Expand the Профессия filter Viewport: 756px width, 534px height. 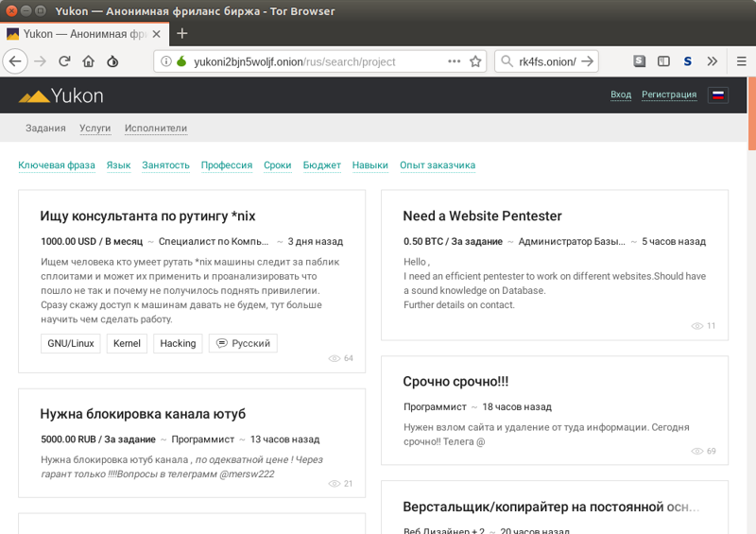click(226, 165)
